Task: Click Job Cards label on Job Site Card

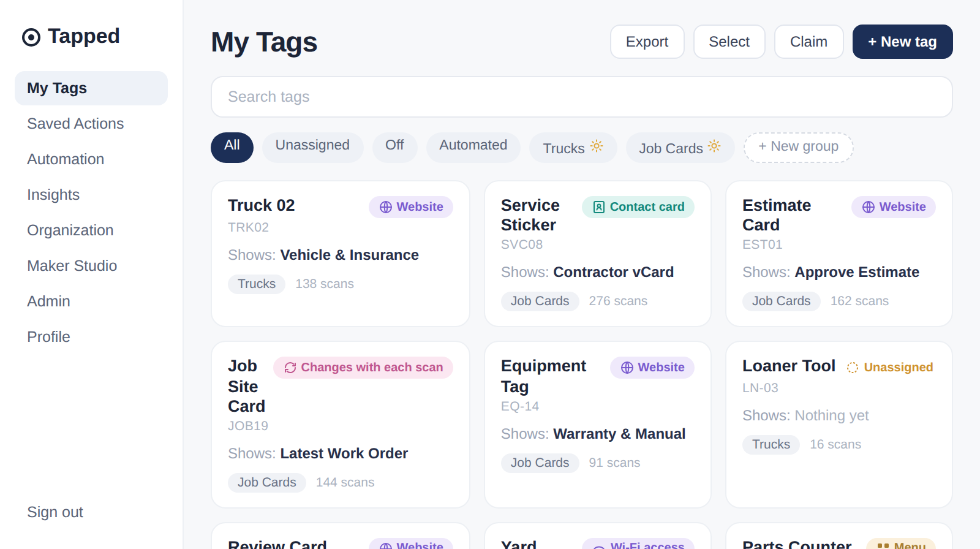Action: point(267,483)
